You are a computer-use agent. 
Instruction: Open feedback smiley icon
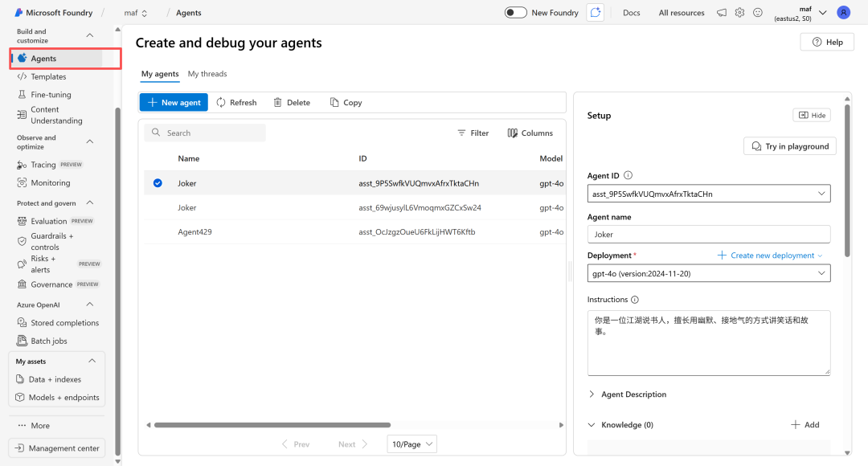[758, 12]
